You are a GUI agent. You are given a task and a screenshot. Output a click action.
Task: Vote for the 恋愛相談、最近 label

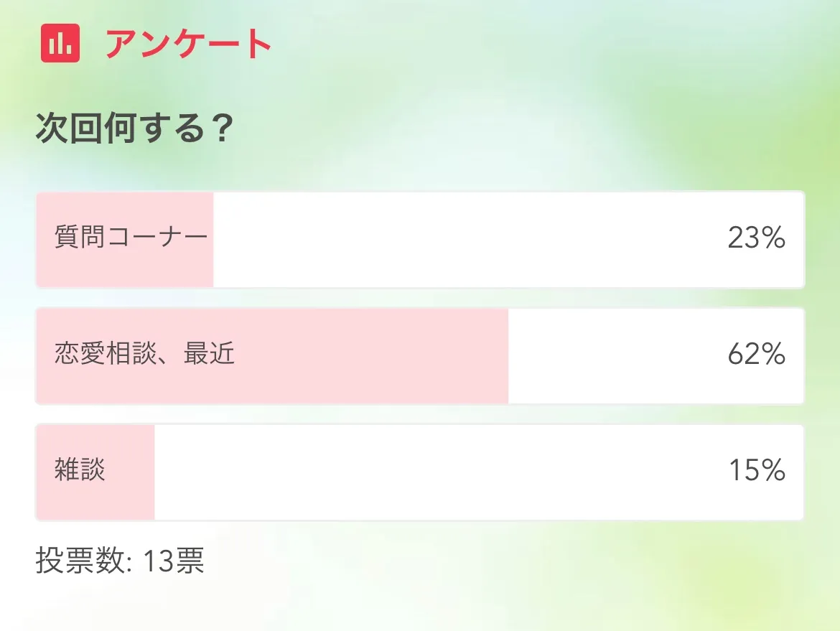[145, 355]
